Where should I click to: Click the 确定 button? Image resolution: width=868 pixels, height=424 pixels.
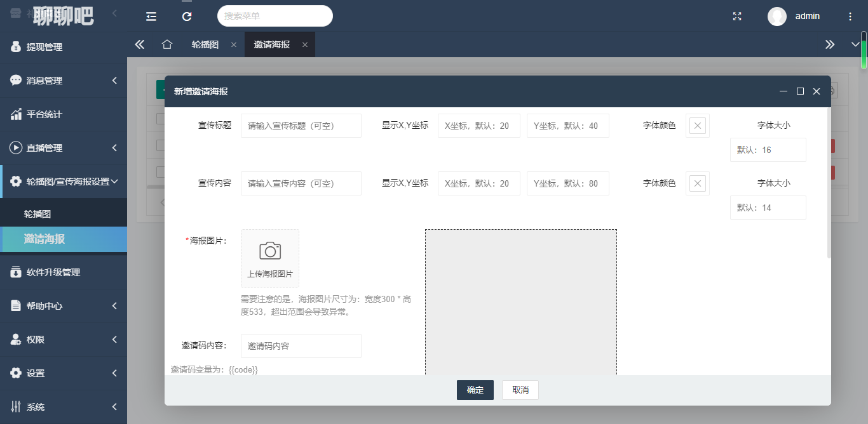click(475, 390)
